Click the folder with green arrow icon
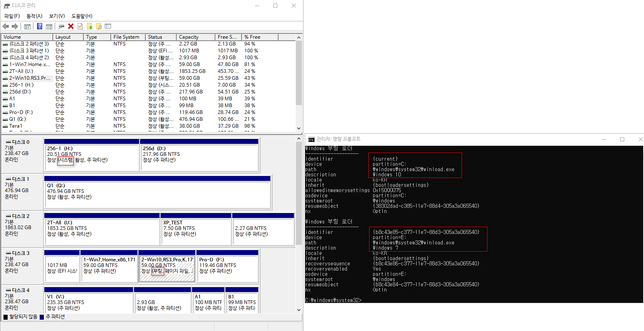Viewport: 644px width, 331px height. [x=89, y=27]
